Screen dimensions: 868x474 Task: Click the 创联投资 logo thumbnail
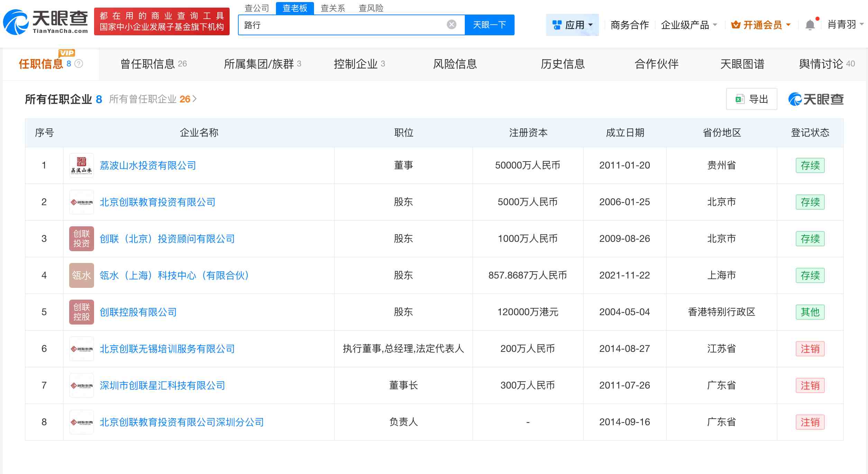click(x=82, y=238)
